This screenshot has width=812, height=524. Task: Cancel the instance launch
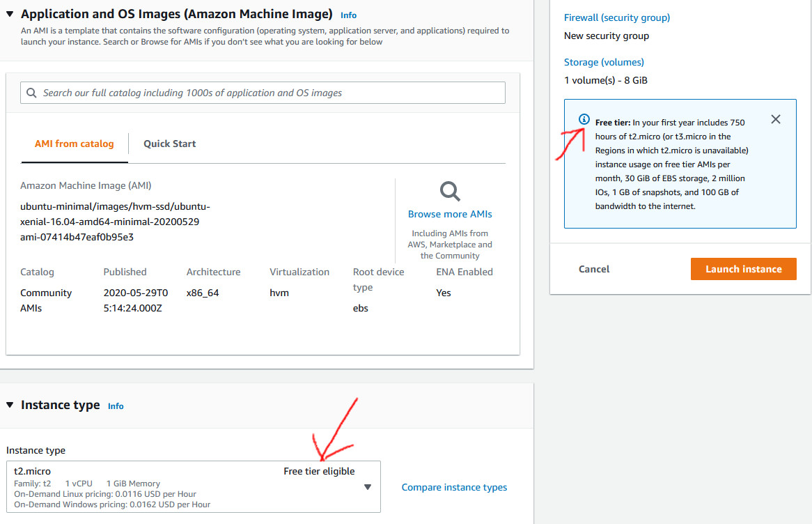pos(594,269)
